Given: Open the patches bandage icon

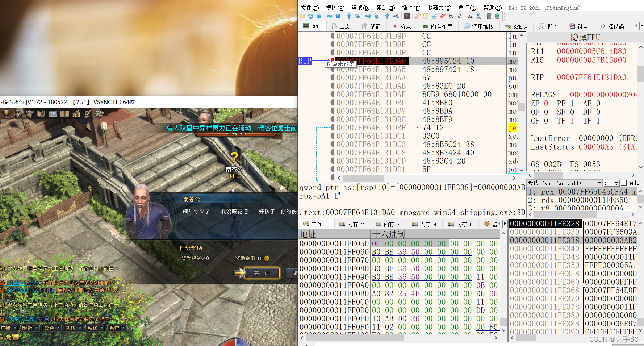Looking at the screenshot, I should (x=418, y=16).
